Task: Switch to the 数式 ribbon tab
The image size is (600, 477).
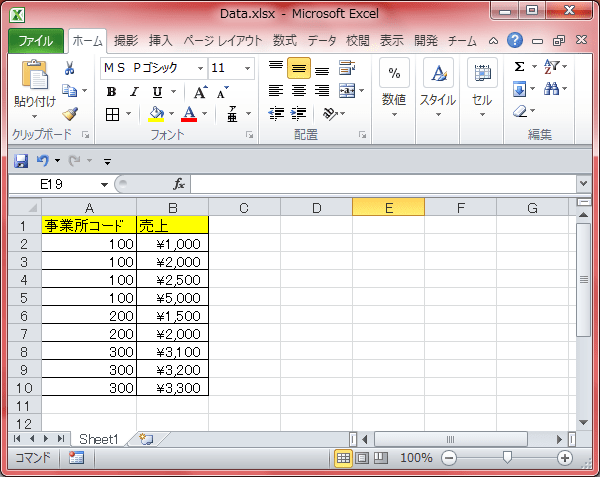Action: 284,41
